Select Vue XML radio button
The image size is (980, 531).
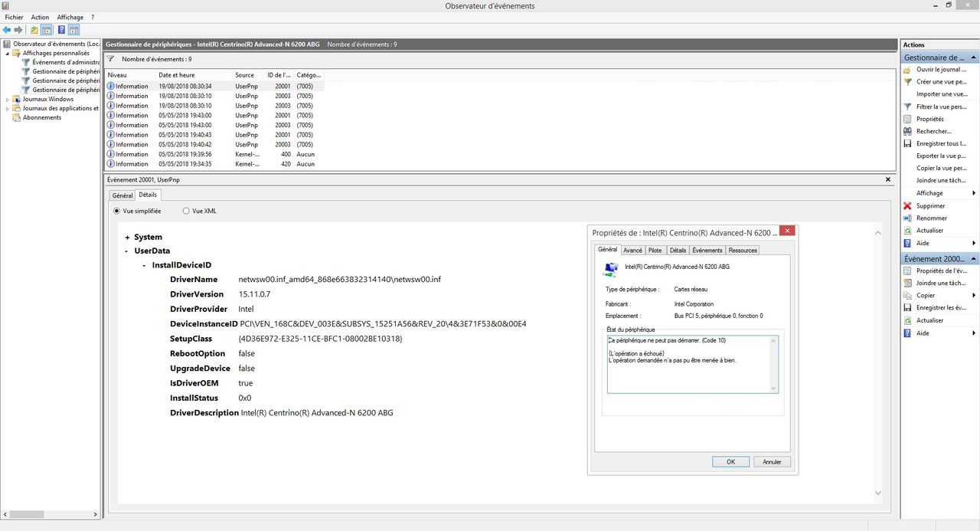coord(186,211)
